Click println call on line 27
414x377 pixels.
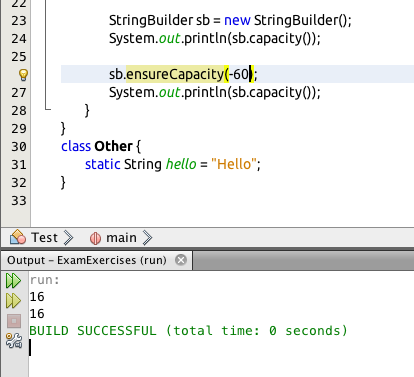pos(205,93)
